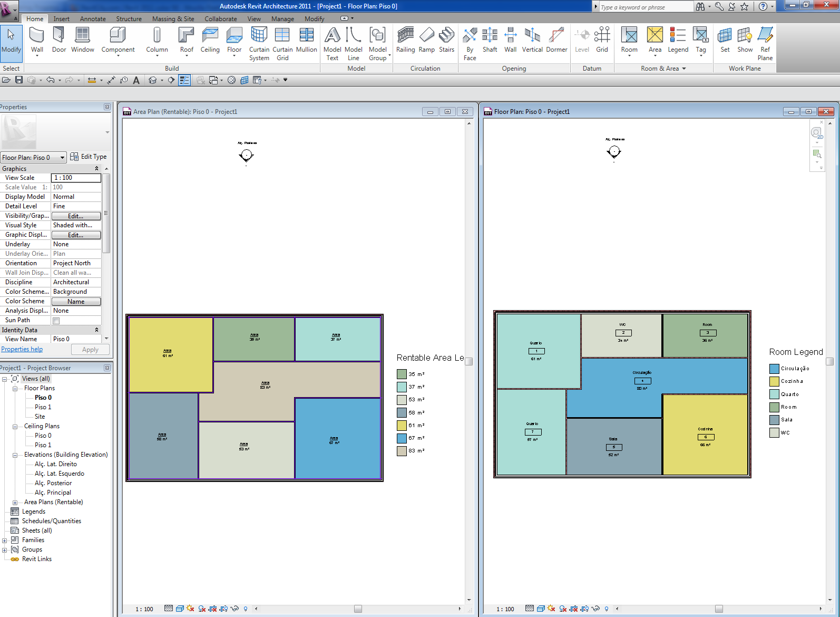The height and width of the screenshot is (617, 840).
Task: Select the Curtain Grid tool
Action: pos(282,44)
